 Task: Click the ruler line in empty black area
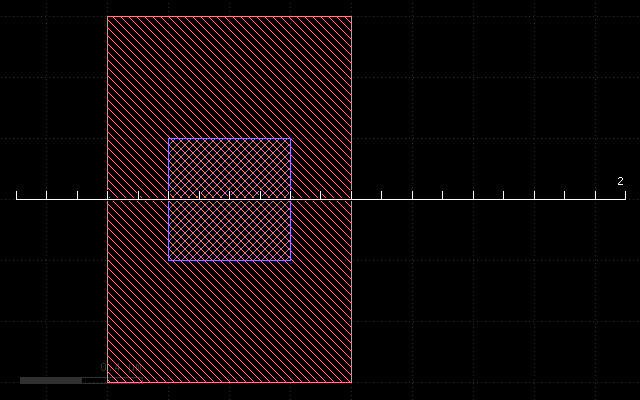(489, 199)
